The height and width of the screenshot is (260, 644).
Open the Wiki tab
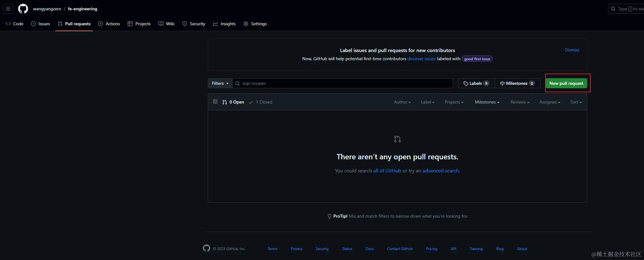167,24
